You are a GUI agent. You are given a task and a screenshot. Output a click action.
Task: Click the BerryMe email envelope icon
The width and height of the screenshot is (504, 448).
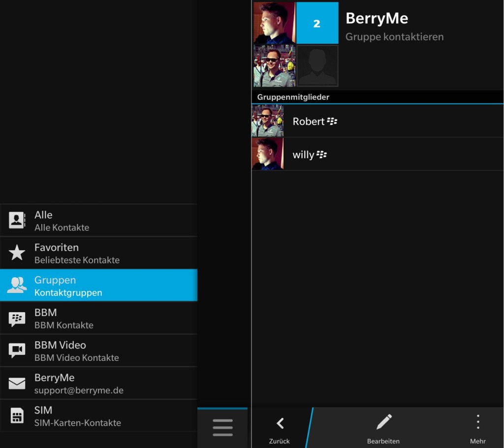(x=17, y=384)
